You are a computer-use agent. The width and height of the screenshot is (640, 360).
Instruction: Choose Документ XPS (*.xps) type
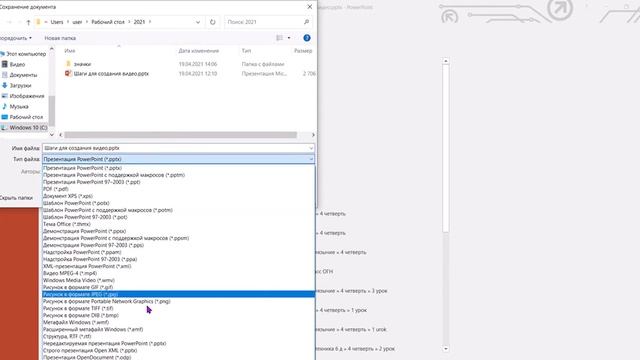tap(178, 196)
